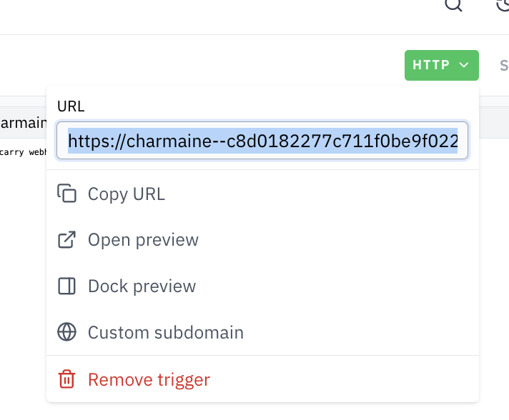The height and width of the screenshot is (420, 509).
Task: Click the search magnifier icon
Action: 453,4
